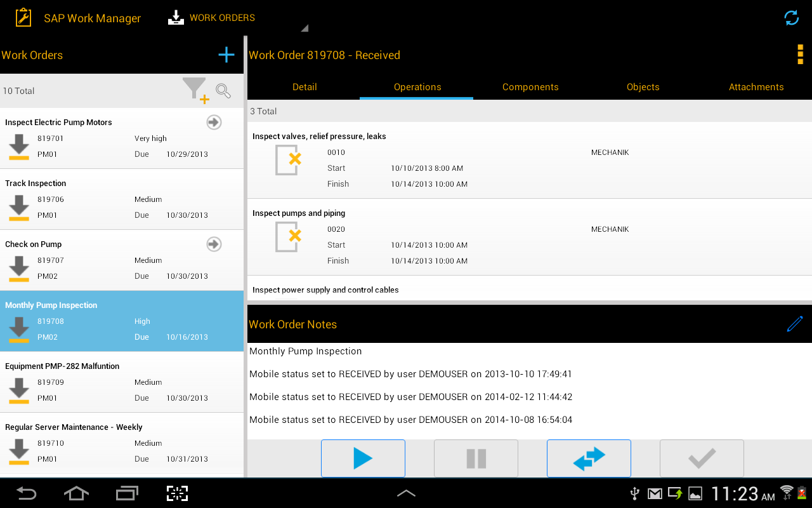The width and height of the screenshot is (812, 508).
Task: Start work order with the play button
Action: pos(363,458)
